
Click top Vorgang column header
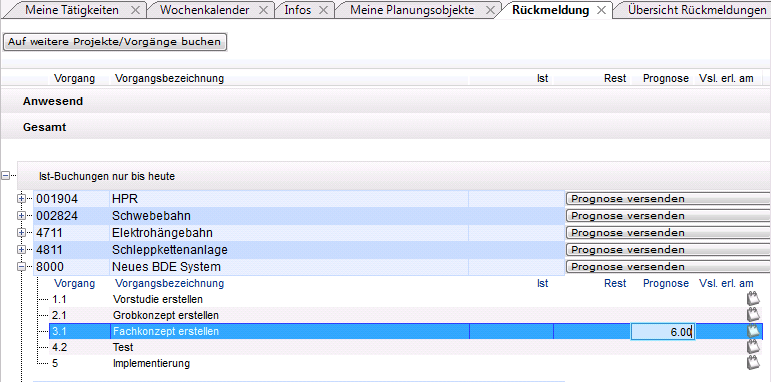coord(74,78)
